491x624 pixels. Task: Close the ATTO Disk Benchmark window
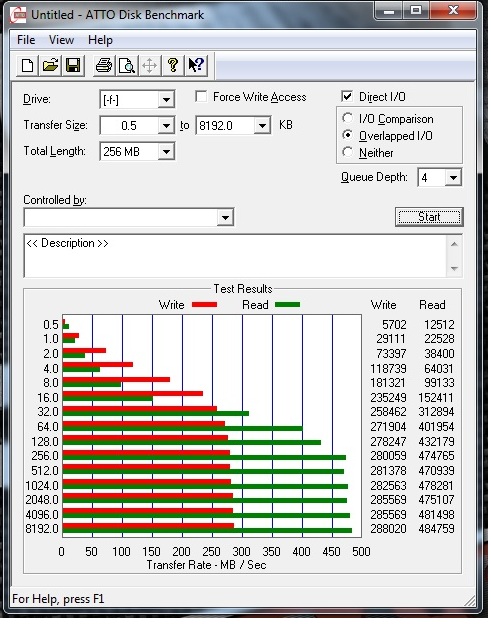pos(453,11)
